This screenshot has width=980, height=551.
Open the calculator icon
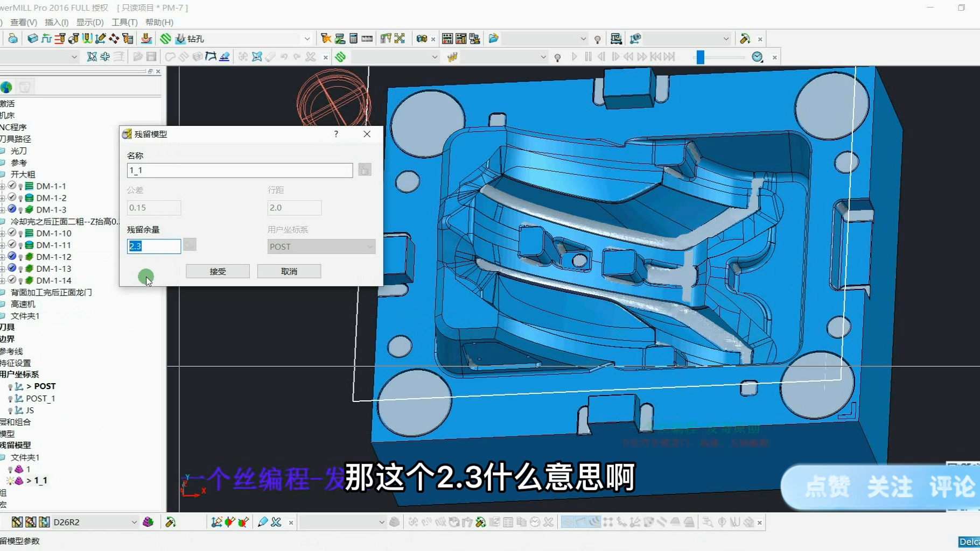353,39
